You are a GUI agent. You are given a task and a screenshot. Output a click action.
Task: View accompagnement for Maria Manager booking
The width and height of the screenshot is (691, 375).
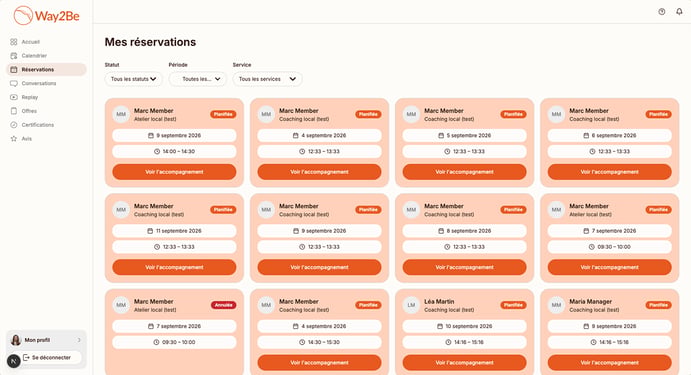coord(609,363)
